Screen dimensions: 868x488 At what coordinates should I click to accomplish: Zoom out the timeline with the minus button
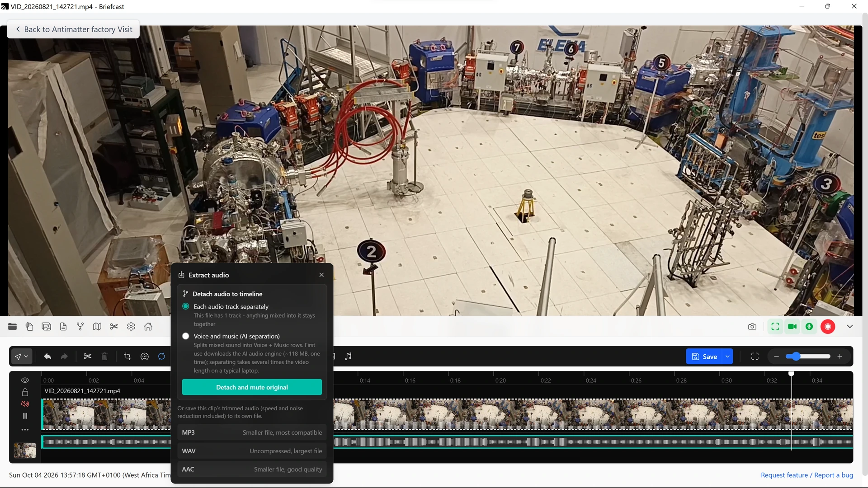tap(776, 356)
